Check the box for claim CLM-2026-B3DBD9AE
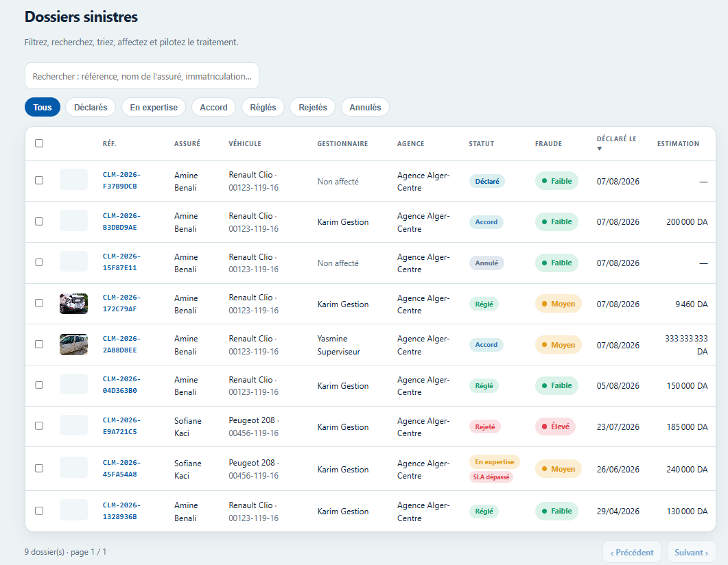 click(x=39, y=221)
